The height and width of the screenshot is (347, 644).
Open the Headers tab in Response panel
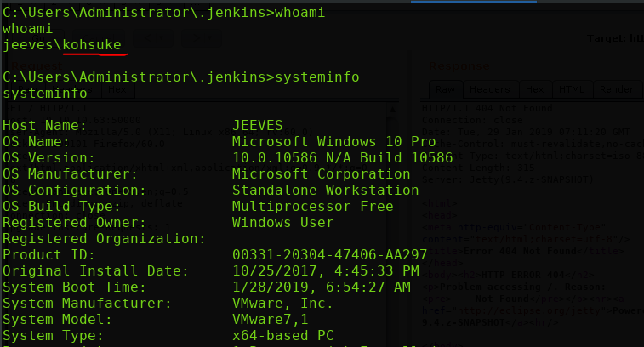(489, 89)
